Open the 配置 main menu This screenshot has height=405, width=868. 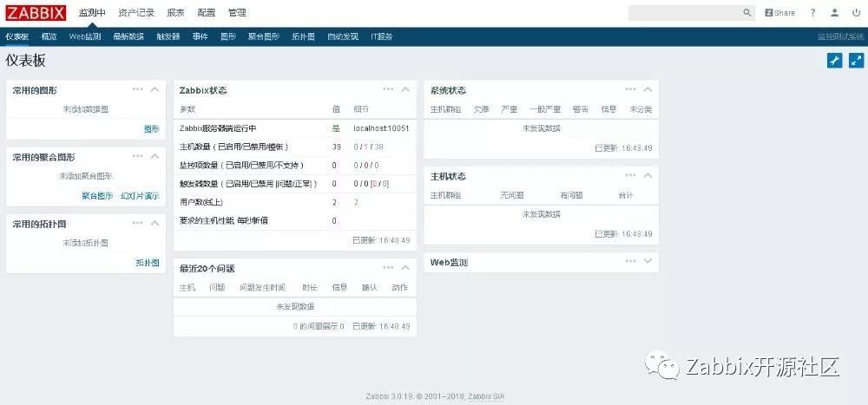(206, 13)
